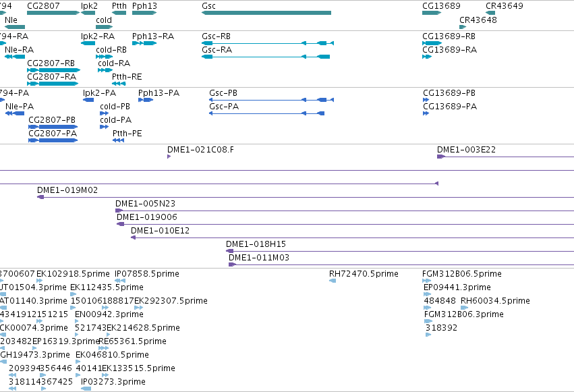This screenshot has width=574, height=392.
Task: Select the DME1-003E22 clone label
Action: tap(466, 150)
